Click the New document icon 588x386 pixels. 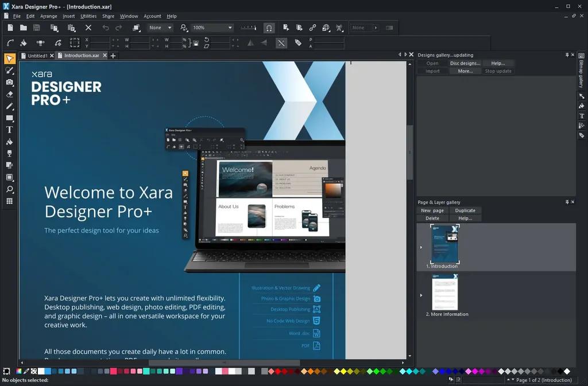(x=10, y=28)
